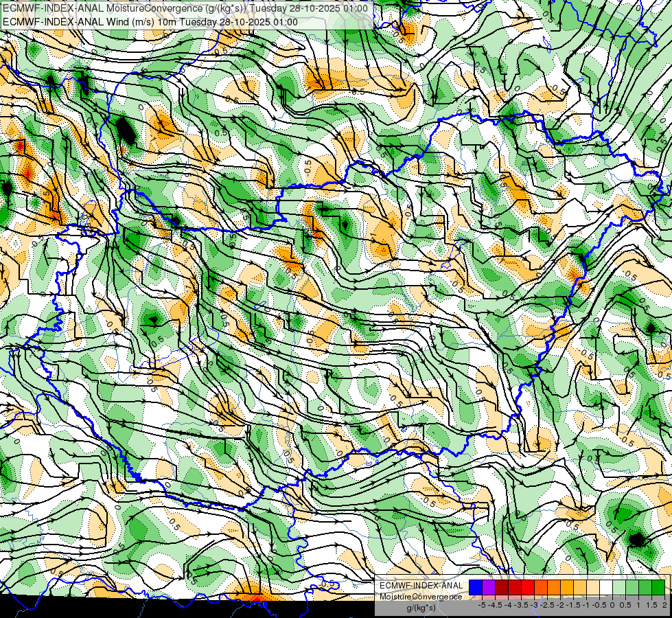Click the MoistureConvergence label in the legend
672x618 pixels.
click(x=421, y=597)
